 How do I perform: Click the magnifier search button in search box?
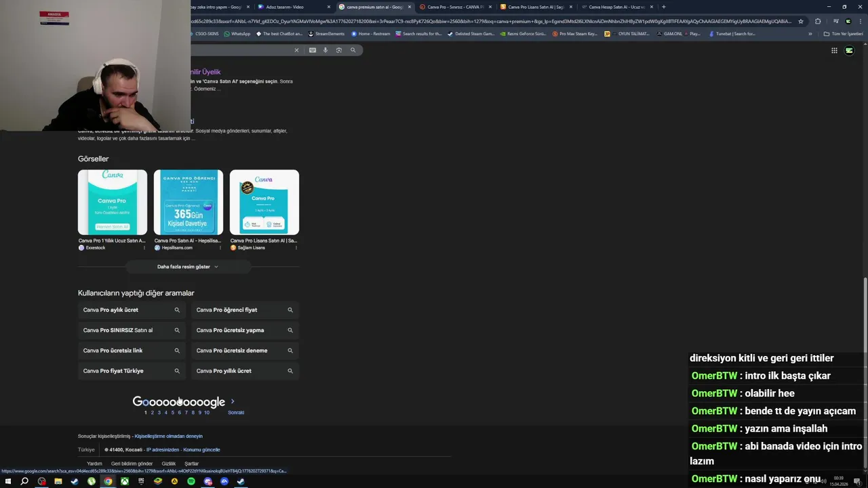[353, 50]
